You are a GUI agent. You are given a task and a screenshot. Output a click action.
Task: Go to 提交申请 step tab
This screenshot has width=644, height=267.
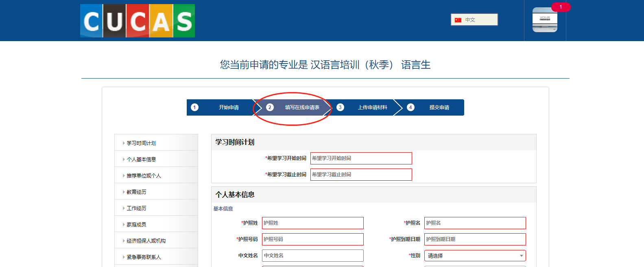[x=439, y=107]
